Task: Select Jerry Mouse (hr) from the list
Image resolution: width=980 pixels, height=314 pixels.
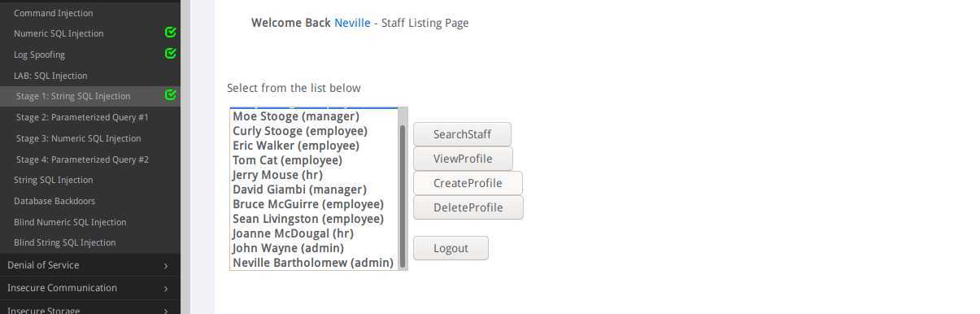Action: click(277, 175)
